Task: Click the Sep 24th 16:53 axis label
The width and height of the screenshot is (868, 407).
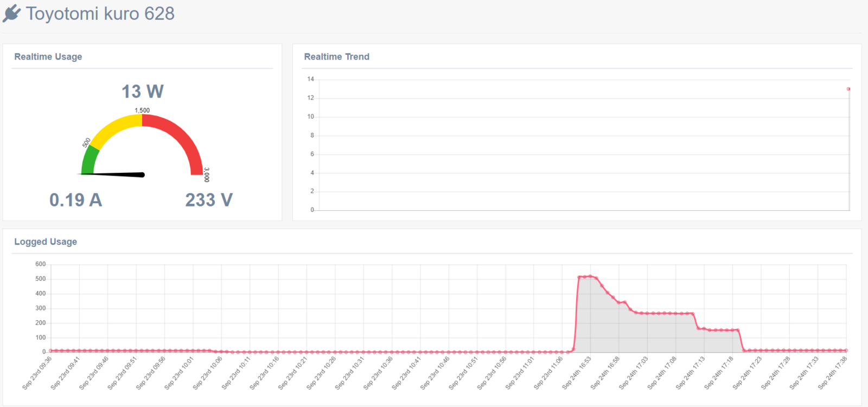Action: [577, 373]
